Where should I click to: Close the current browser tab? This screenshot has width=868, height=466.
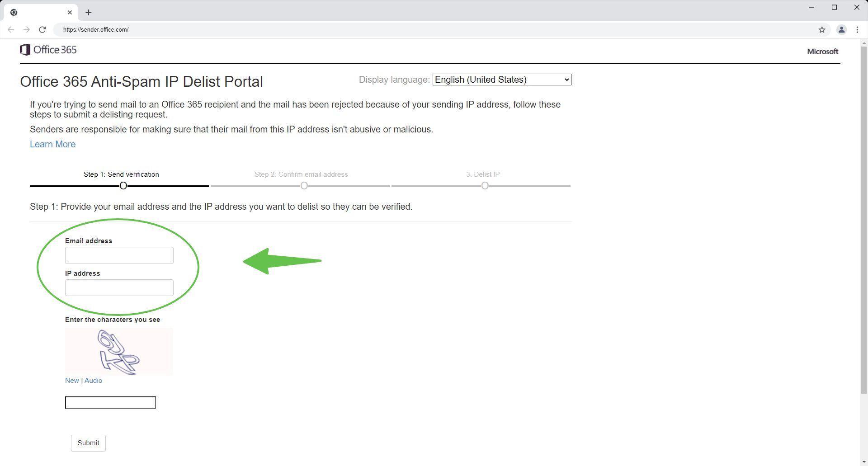pos(70,13)
